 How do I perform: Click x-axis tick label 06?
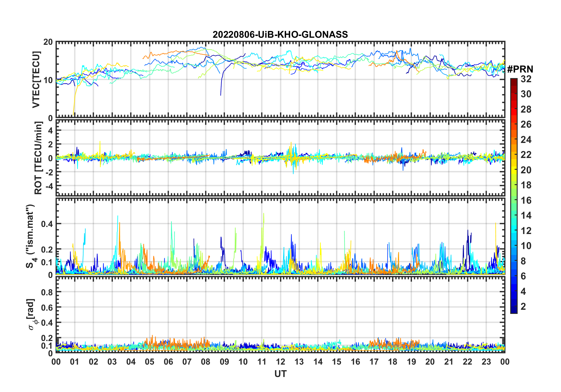[x=168, y=362]
